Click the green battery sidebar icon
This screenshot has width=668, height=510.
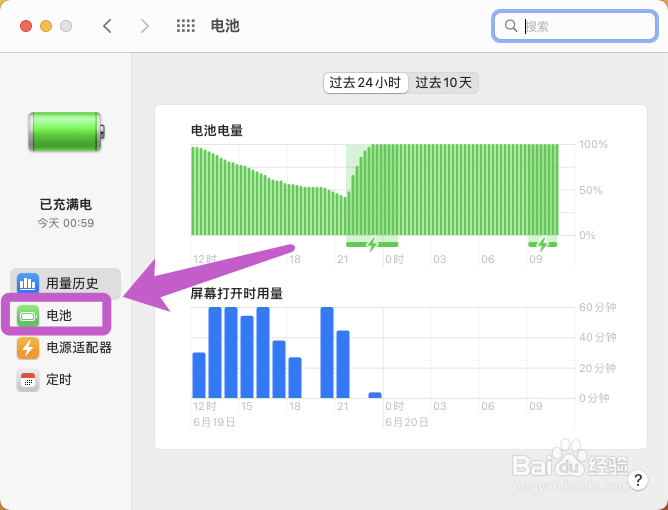point(28,316)
